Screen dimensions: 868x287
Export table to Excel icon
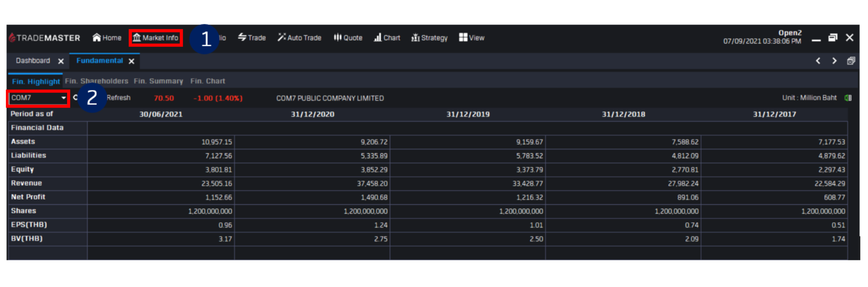[848, 98]
